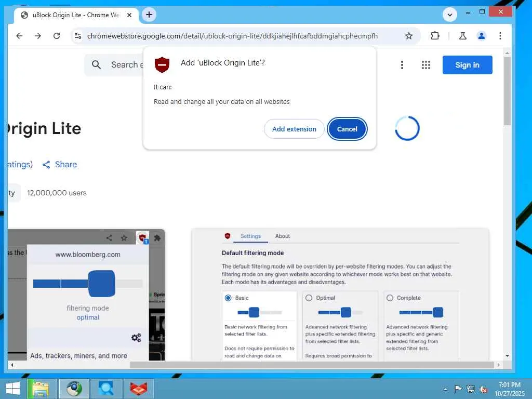Viewport: 532px width, 399px height.
Task: View site information icon in address bar
Action: 78,36
